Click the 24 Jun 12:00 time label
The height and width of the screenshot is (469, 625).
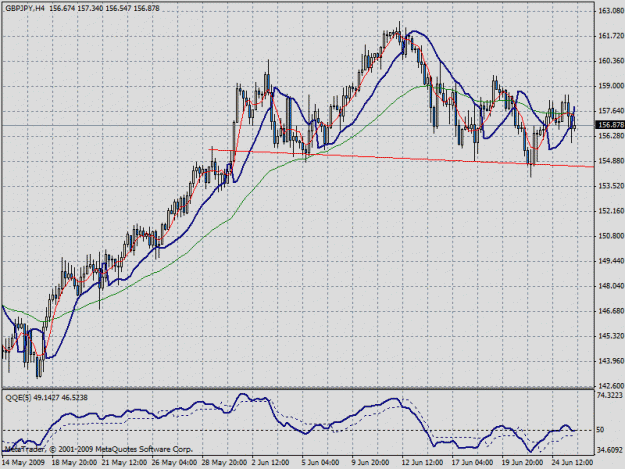point(572,463)
